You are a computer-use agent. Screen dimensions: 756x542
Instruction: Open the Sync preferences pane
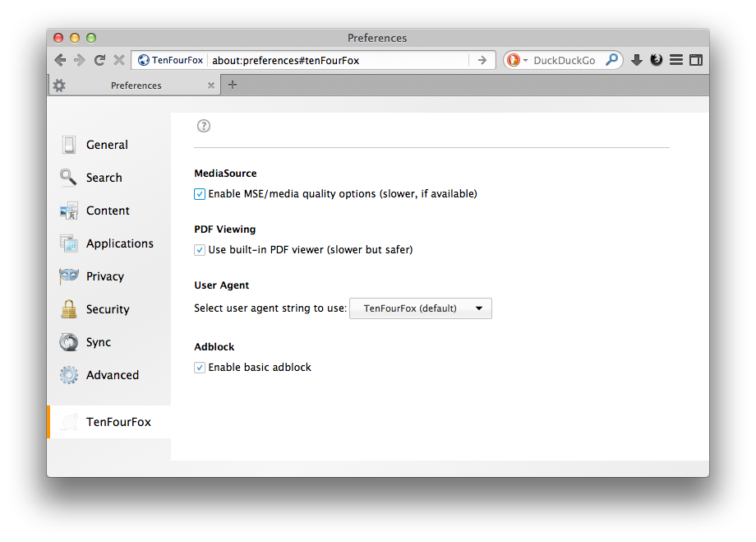point(109,342)
